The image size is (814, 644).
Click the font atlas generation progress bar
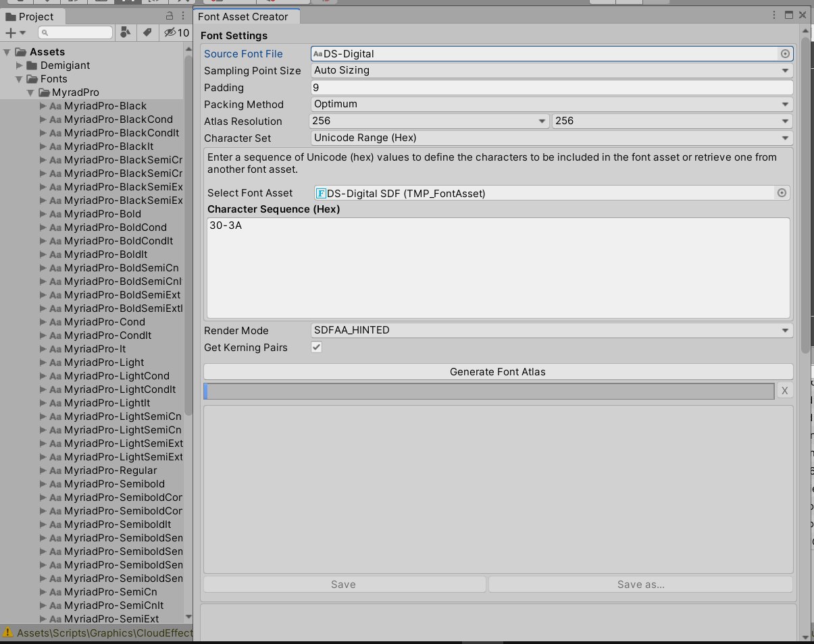tap(489, 391)
